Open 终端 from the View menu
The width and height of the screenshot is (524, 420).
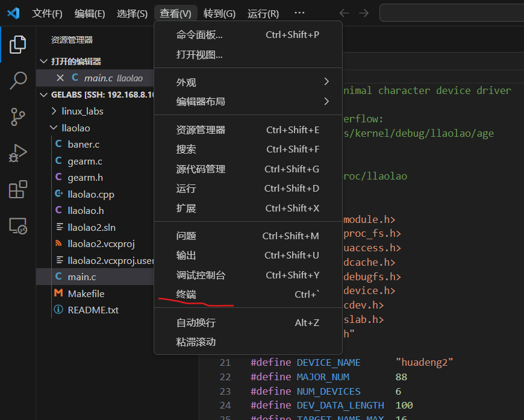click(x=248, y=294)
